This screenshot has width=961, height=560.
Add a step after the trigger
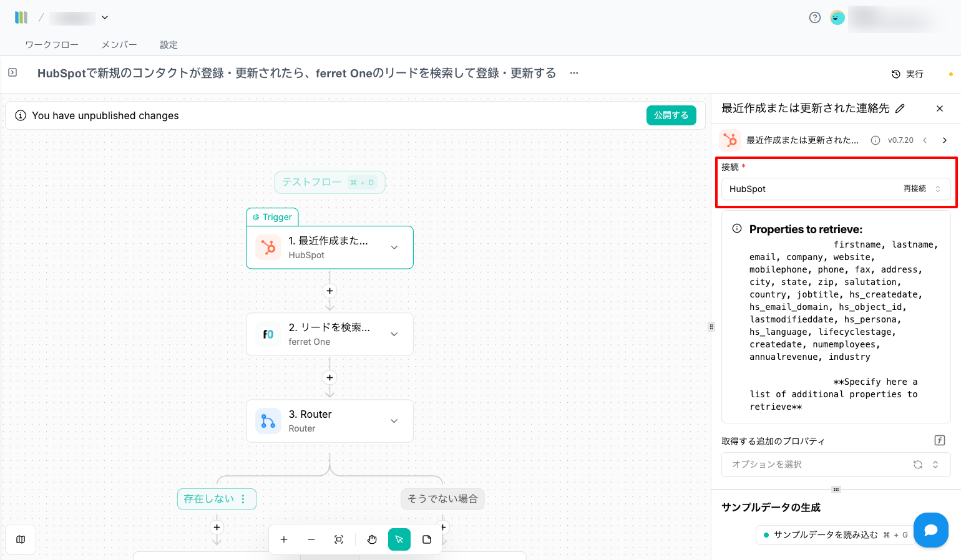click(329, 291)
